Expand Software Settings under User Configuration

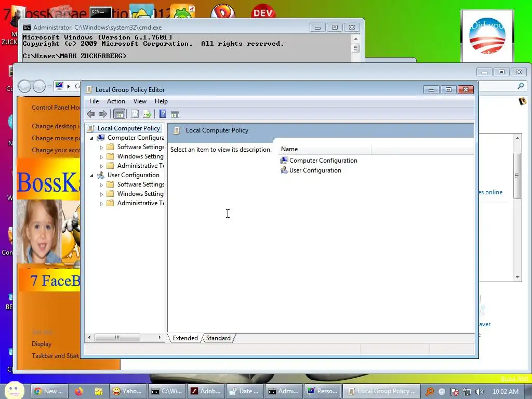click(101, 185)
